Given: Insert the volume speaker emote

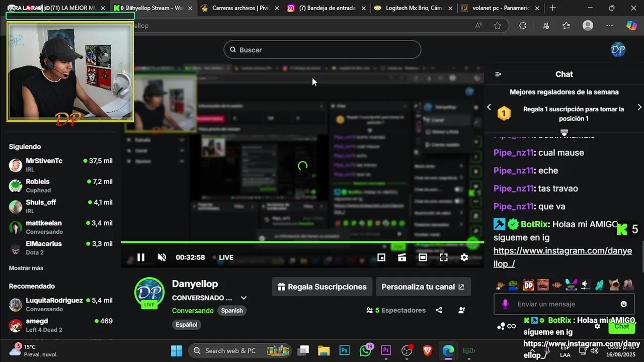Looking at the screenshot, I should [x=585, y=285].
